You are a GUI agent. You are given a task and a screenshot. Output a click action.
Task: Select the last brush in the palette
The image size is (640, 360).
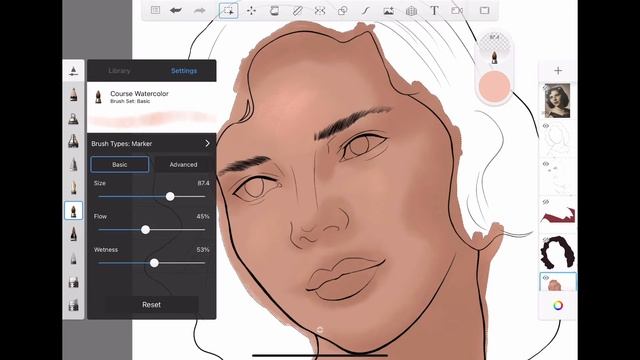coord(73,305)
